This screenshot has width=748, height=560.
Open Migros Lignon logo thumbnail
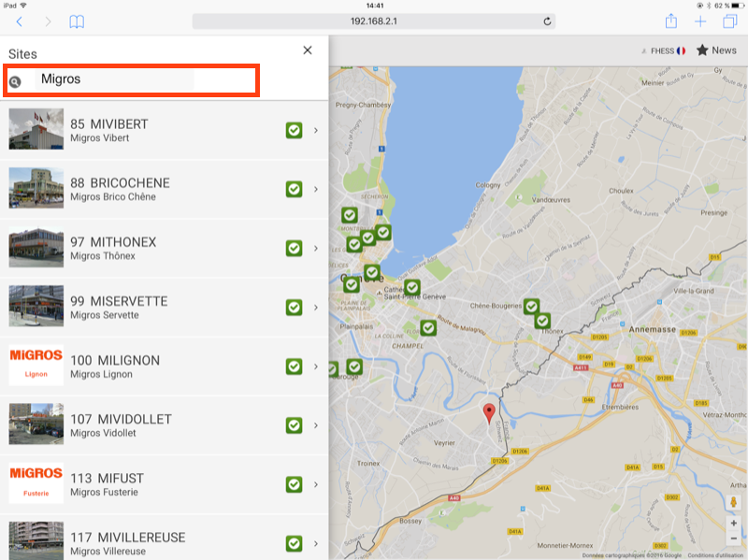point(36,366)
